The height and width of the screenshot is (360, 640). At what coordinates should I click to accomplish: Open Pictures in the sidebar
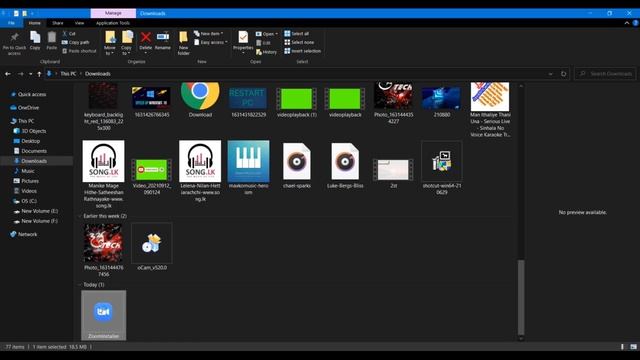30,181
